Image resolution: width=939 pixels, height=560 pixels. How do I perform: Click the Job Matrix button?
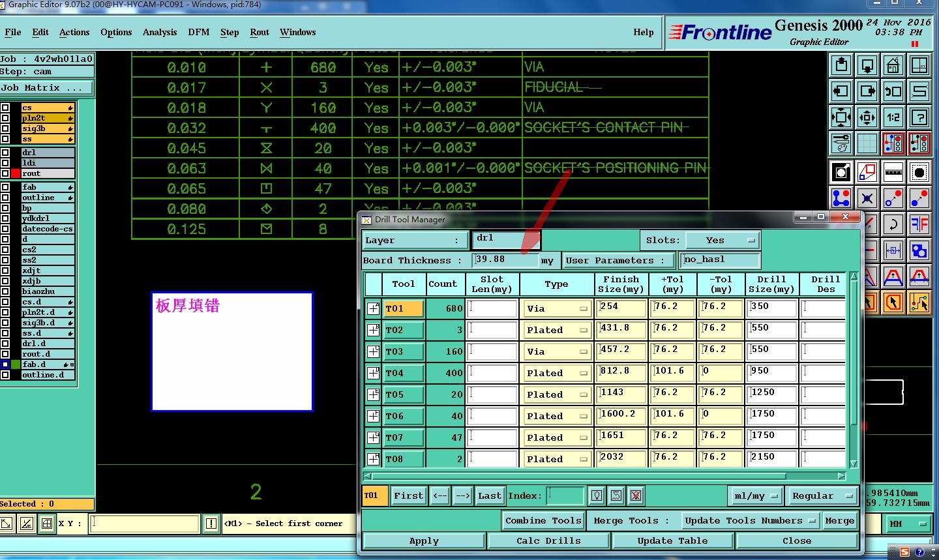click(x=46, y=87)
